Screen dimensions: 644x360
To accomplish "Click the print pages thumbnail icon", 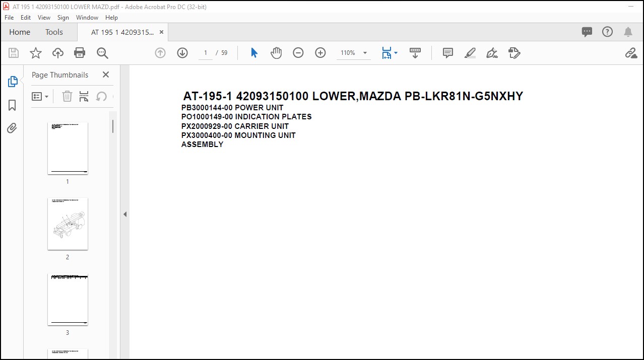I will (x=84, y=96).
